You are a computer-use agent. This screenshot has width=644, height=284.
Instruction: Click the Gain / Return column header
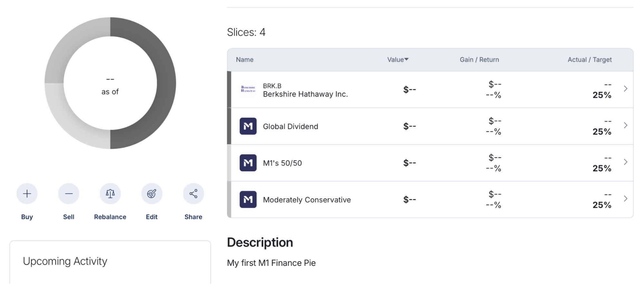(479, 60)
